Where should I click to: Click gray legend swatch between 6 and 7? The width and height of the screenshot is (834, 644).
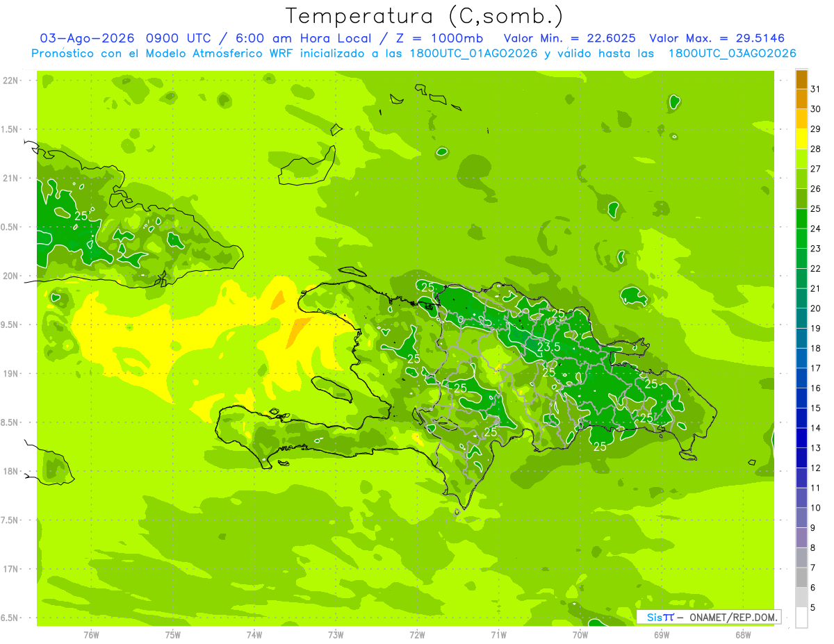[x=801, y=577]
